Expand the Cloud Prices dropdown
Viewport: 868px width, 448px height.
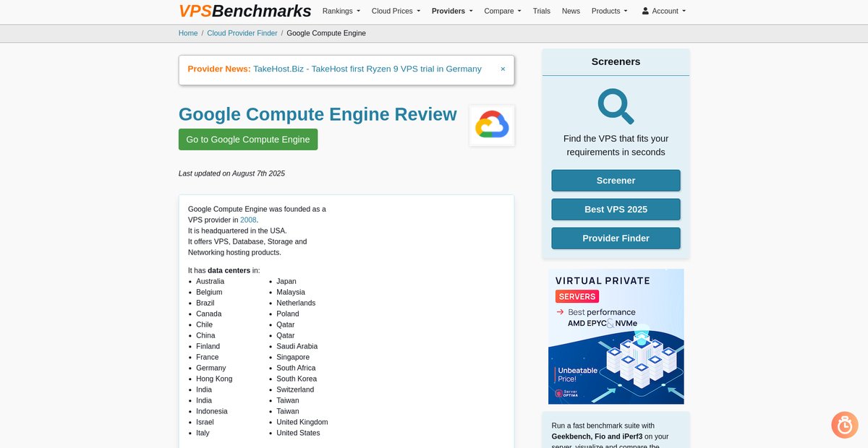point(396,11)
